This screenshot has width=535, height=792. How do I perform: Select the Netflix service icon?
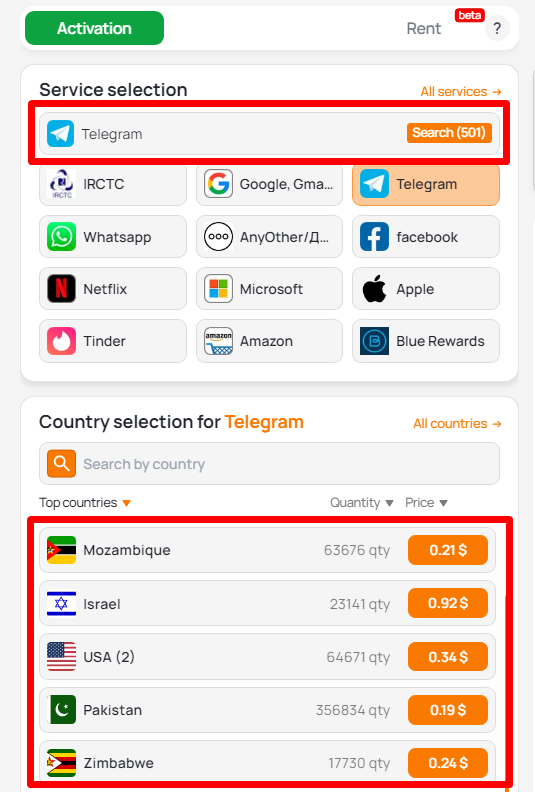point(61,288)
